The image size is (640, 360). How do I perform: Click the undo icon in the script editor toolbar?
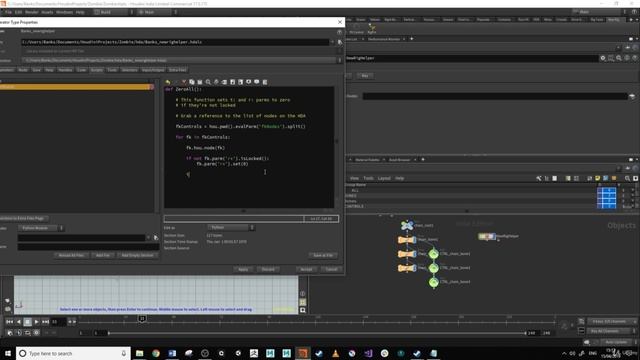tap(168, 82)
